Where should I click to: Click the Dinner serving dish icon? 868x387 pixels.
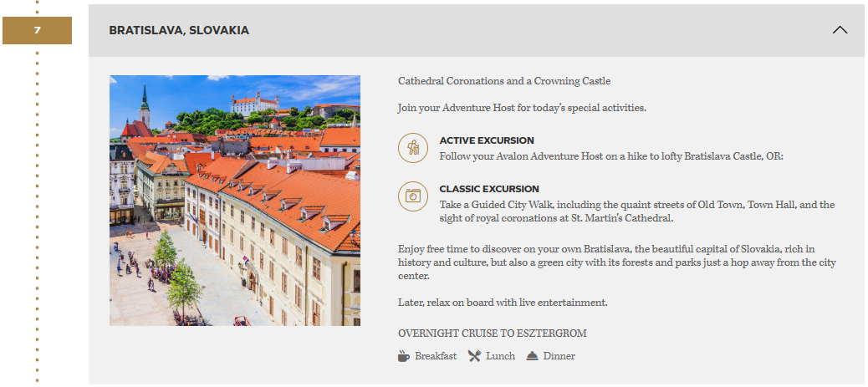[532, 356]
